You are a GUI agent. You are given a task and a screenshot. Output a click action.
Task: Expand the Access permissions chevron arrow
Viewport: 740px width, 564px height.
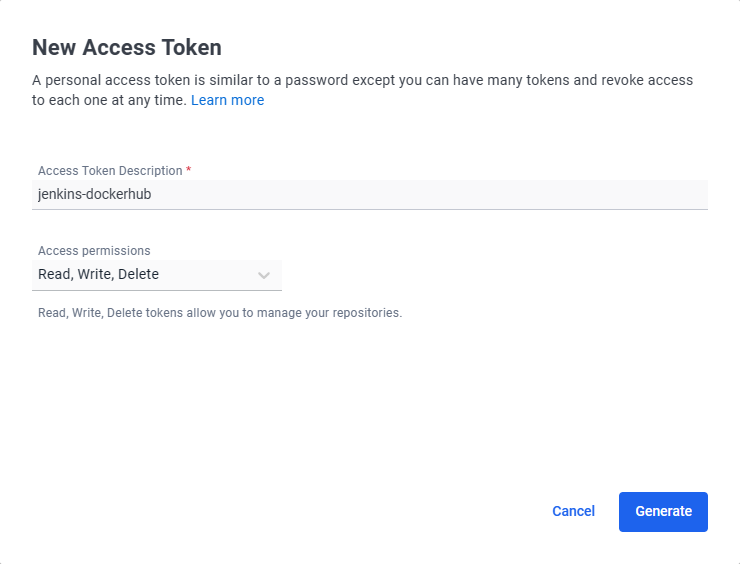coord(264,275)
